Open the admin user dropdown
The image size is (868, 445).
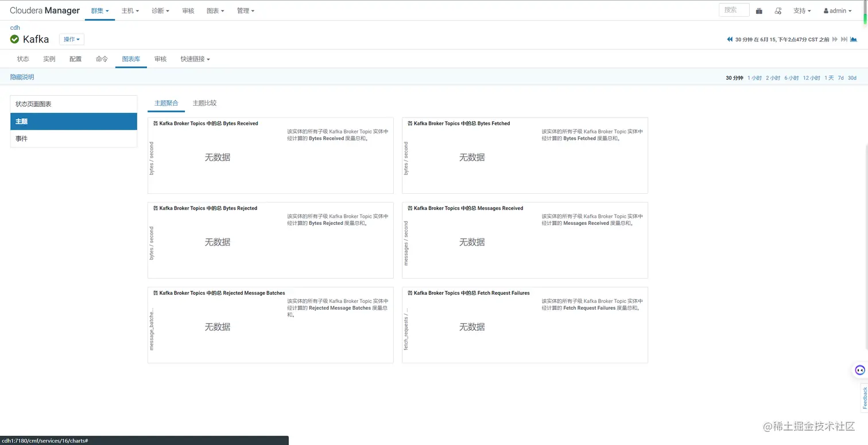click(838, 11)
